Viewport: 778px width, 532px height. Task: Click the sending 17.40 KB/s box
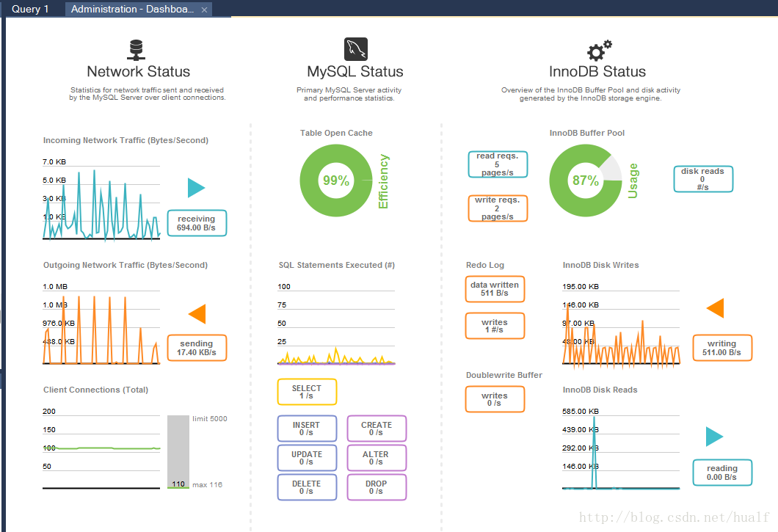point(197,348)
